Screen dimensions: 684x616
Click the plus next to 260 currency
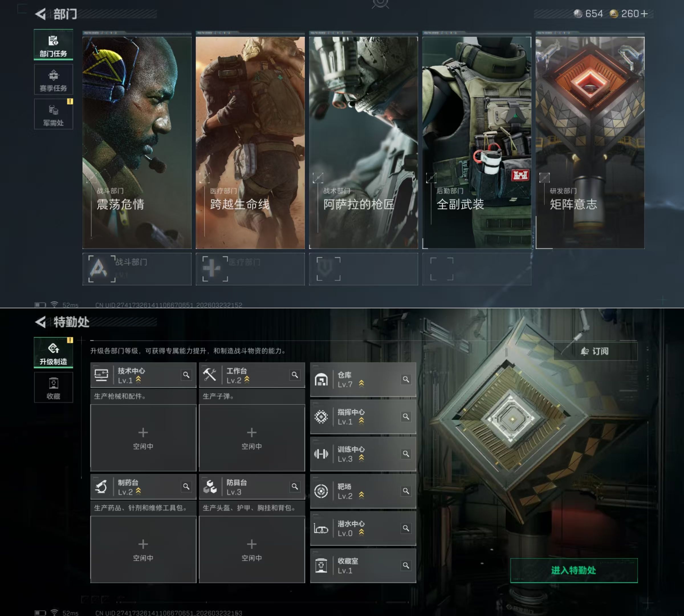pos(644,14)
